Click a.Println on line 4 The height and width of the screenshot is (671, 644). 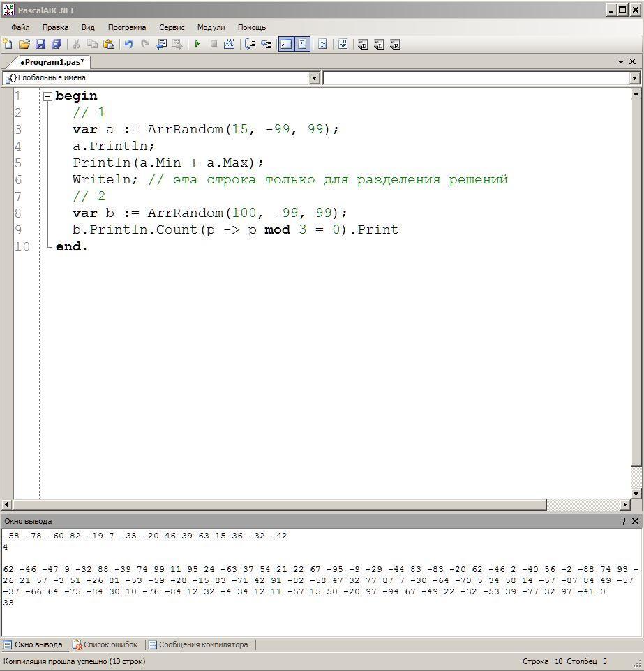(x=110, y=146)
